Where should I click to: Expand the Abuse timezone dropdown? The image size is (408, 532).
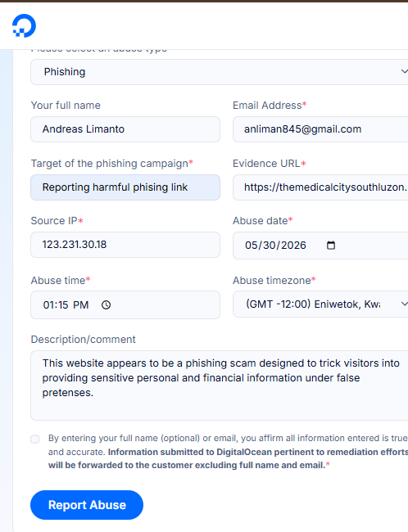tap(320, 304)
